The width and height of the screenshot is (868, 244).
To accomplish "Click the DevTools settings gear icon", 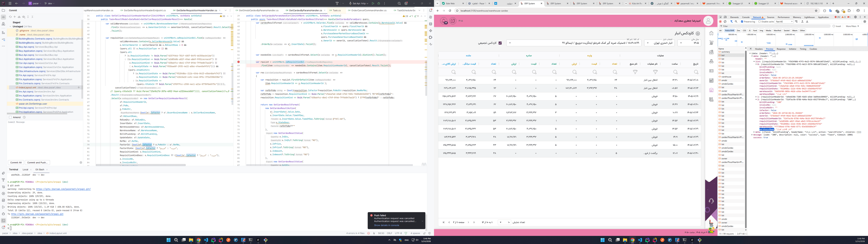I will [855, 17].
